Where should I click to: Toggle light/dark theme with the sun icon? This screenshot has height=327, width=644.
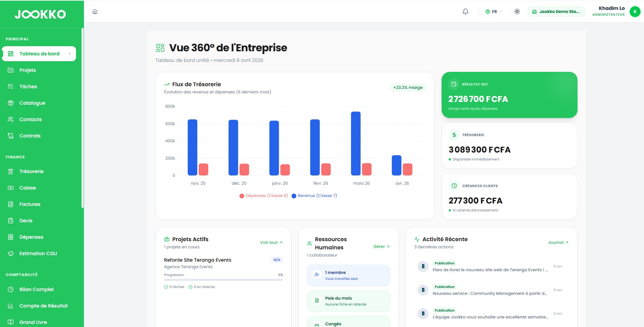pos(517,11)
